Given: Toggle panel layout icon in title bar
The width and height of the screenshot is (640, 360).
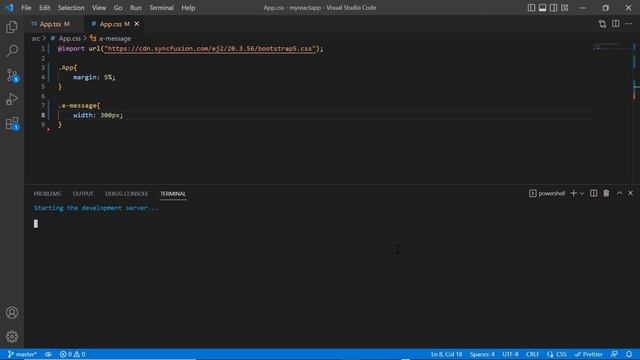Looking at the screenshot, I should pyautogui.click(x=542, y=8).
